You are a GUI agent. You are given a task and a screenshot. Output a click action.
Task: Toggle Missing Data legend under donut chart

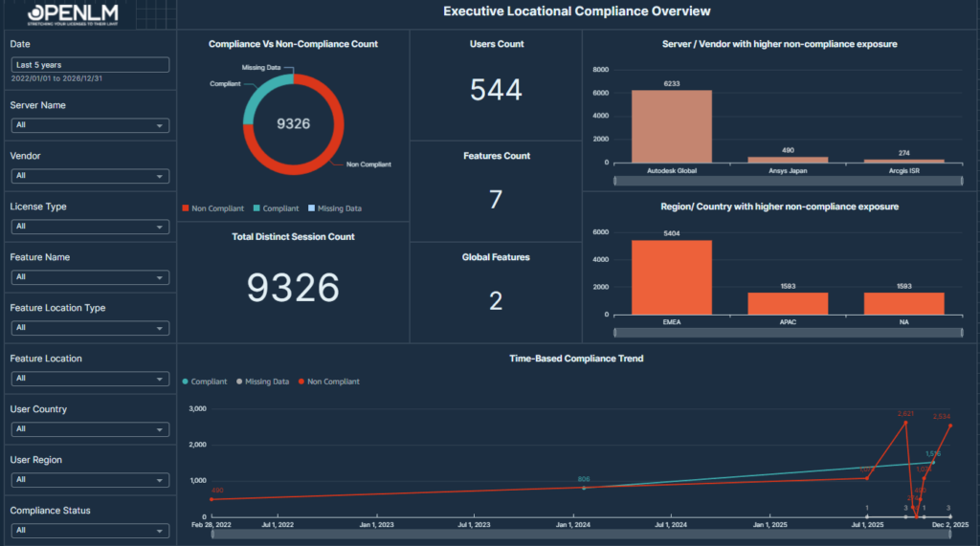click(x=335, y=208)
